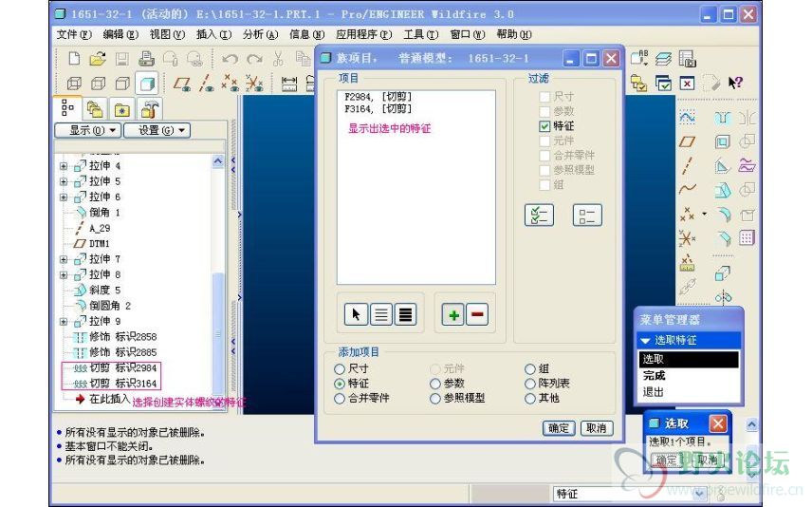Choose 退出 in the menu manager
812x507 pixels.
(x=689, y=392)
